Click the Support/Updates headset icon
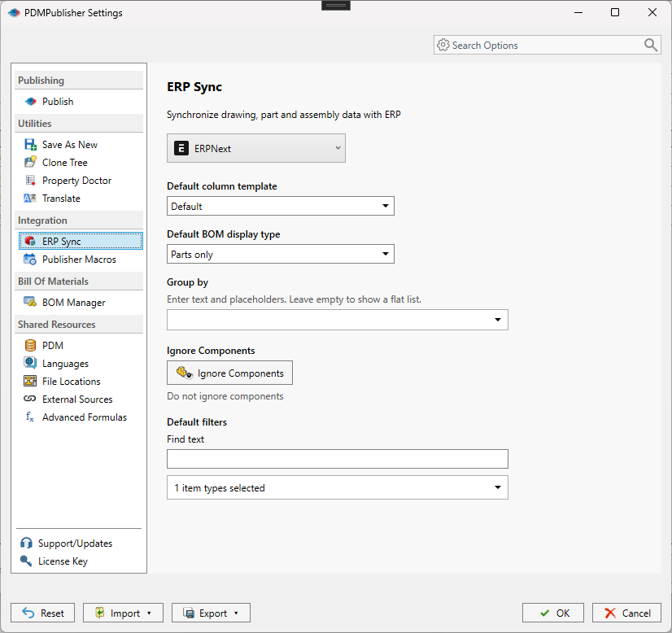 [26, 543]
